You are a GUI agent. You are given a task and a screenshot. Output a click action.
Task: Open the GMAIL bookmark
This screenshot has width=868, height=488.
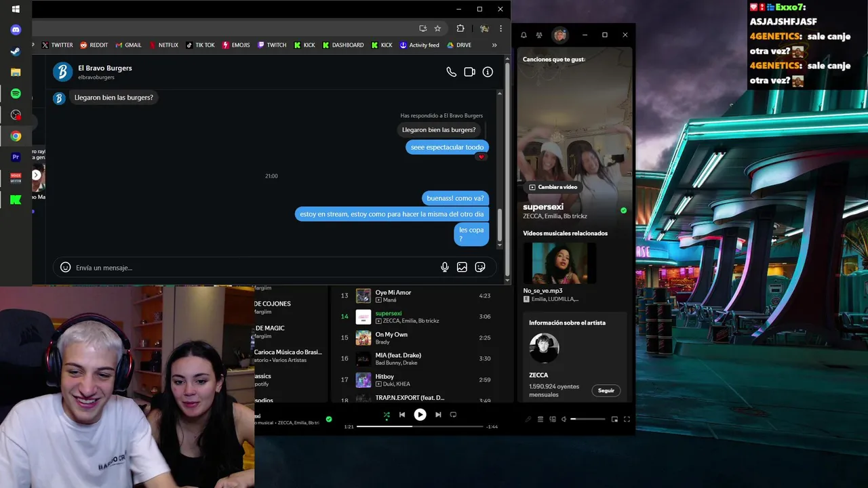[x=128, y=45]
